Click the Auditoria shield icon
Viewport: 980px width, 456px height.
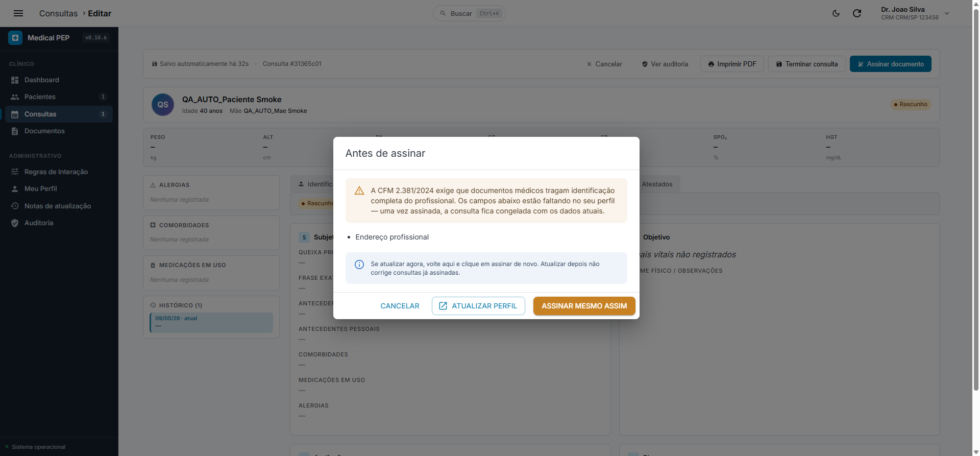[x=15, y=223]
